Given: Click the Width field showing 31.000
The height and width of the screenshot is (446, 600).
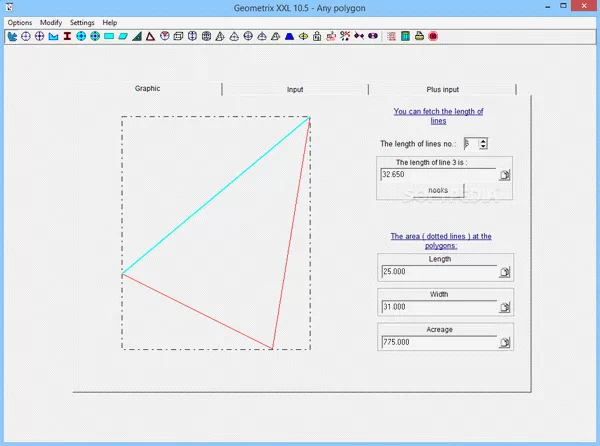Looking at the screenshot, I should pos(439,307).
